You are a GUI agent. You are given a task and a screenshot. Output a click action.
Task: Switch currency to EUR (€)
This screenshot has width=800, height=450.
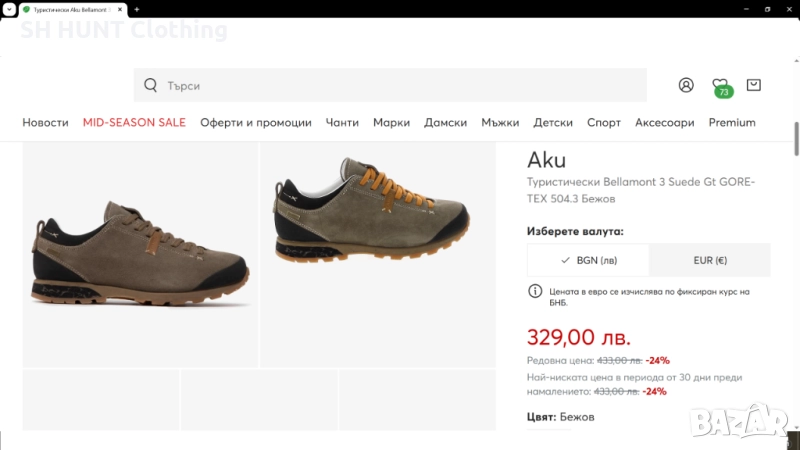click(709, 260)
